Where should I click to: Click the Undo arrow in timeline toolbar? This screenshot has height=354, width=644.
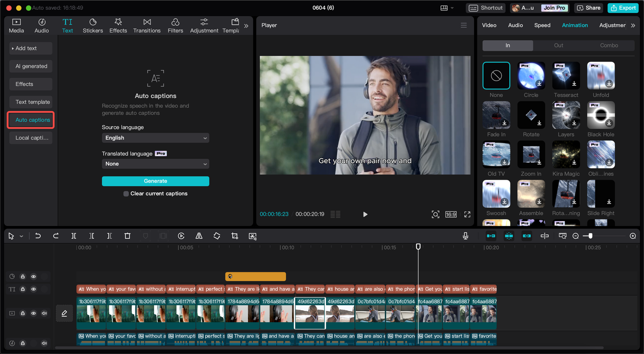coord(38,236)
